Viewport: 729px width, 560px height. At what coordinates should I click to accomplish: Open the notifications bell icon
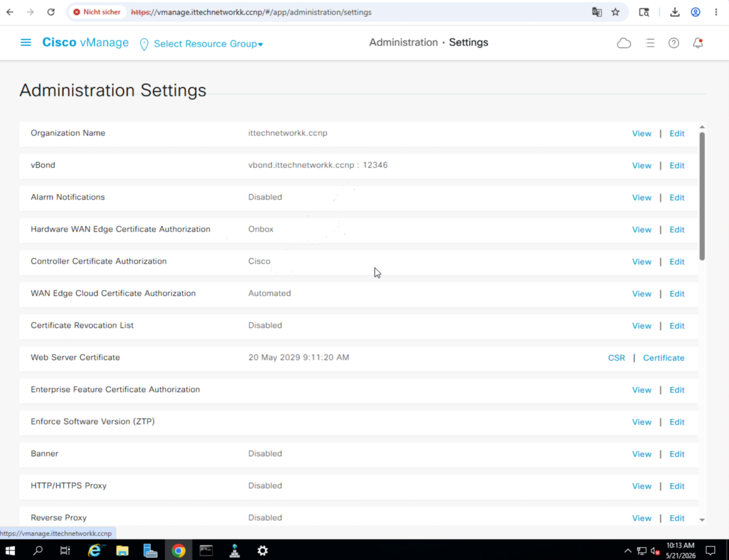(x=698, y=43)
